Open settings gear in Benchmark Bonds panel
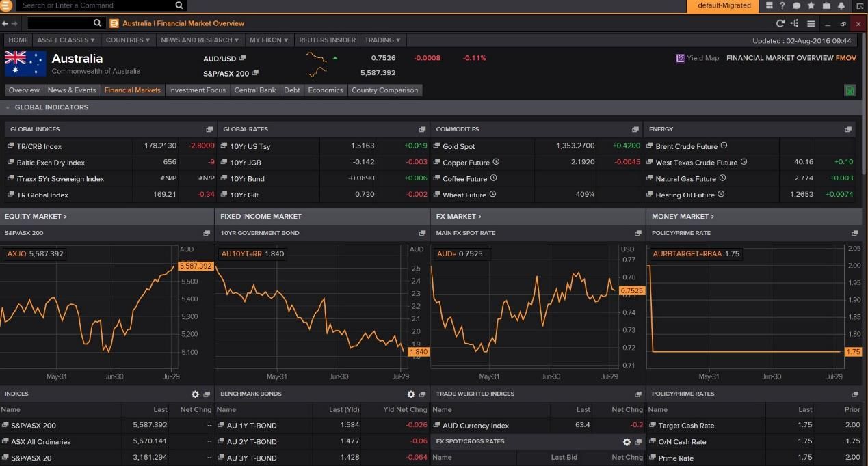The width and height of the screenshot is (868, 466). [411, 394]
